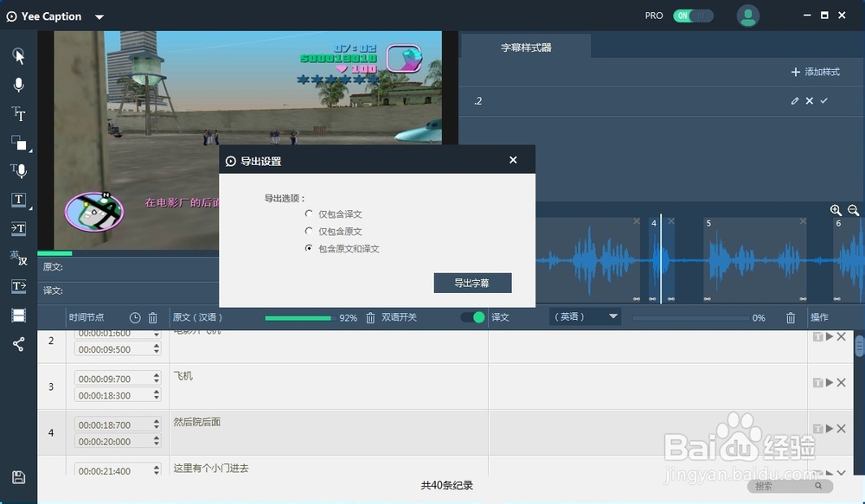Screen dimensions: 865x504
Task: Click the share icon in sidebar
Action: [19, 344]
